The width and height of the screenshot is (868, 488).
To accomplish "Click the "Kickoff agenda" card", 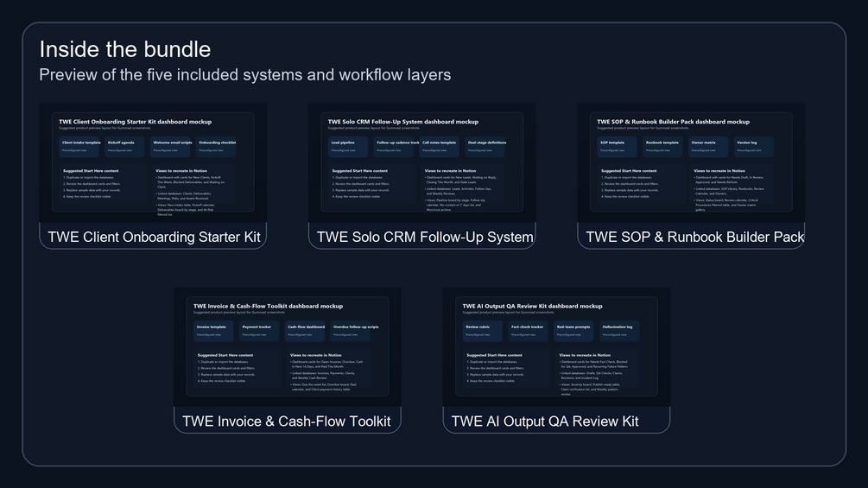I will (x=124, y=147).
